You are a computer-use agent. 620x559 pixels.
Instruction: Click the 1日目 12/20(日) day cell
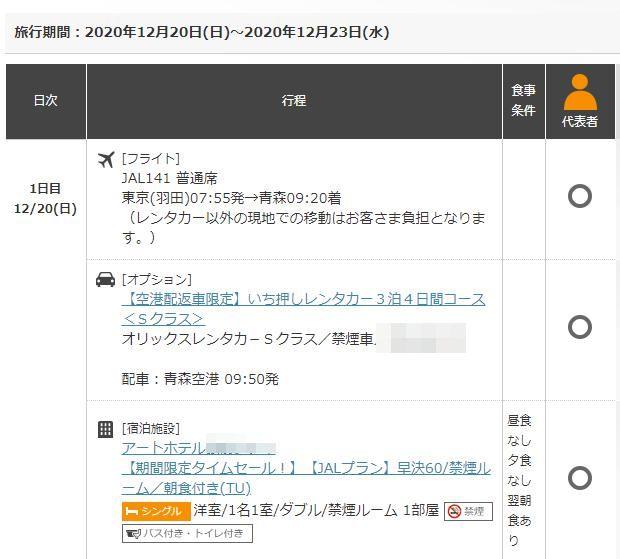(x=46, y=198)
